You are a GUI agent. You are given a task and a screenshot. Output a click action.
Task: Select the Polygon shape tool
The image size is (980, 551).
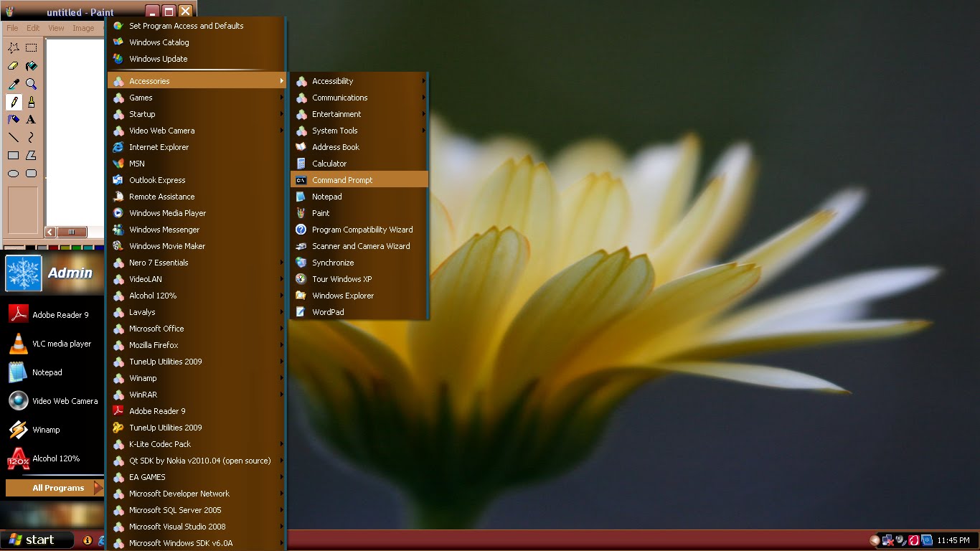point(32,155)
